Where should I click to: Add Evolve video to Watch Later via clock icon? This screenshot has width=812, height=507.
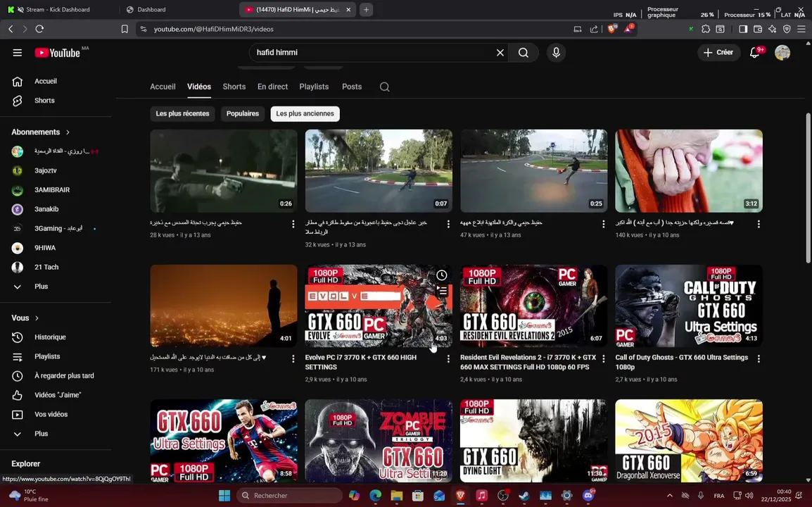point(441,275)
